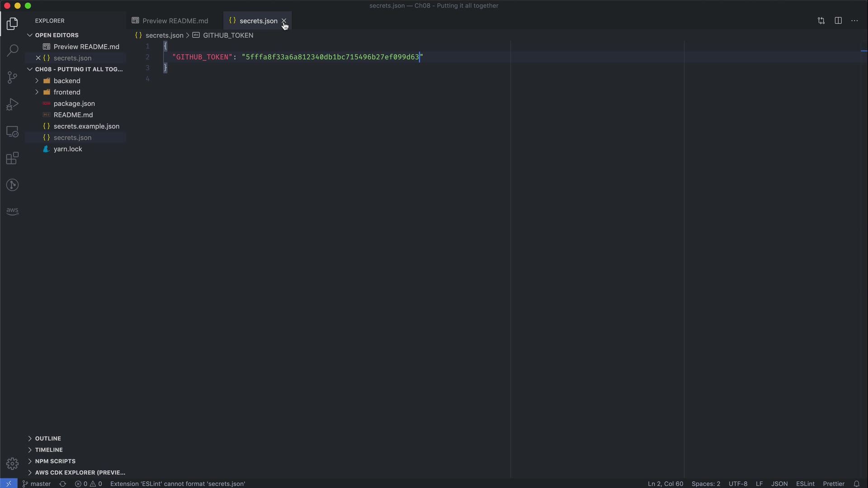Click the Spaces: 2 indentation setting
Screen dimensions: 868x488
pyautogui.click(x=705, y=483)
